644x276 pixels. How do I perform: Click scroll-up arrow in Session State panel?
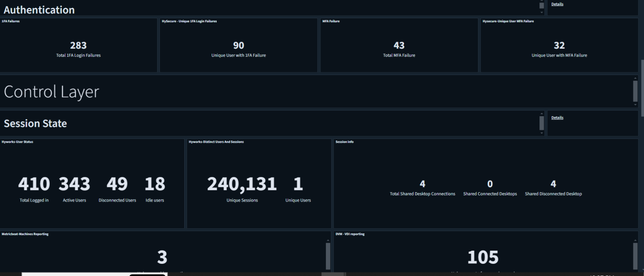(541, 113)
